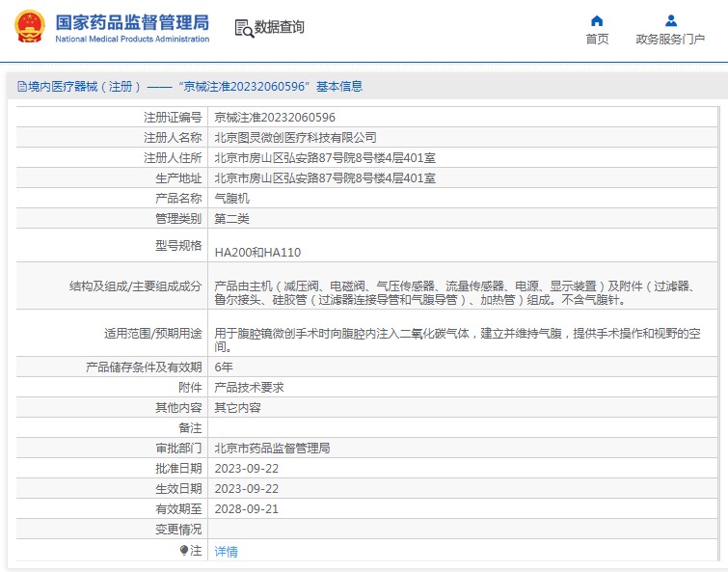The width and height of the screenshot is (728, 572).
Task: Click the document icon before 境内医疗器械
Action: [21, 87]
